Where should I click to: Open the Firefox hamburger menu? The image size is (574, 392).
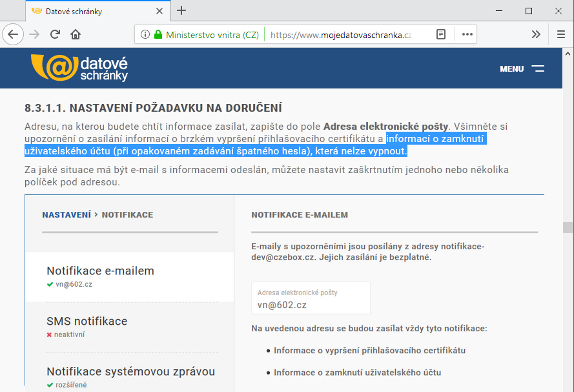point(561,34)
